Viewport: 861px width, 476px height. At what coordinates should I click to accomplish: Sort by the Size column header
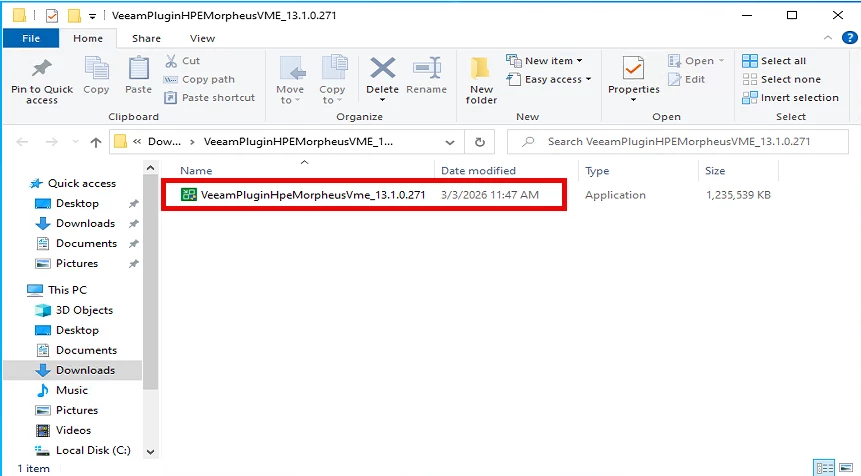pos(715,171)
